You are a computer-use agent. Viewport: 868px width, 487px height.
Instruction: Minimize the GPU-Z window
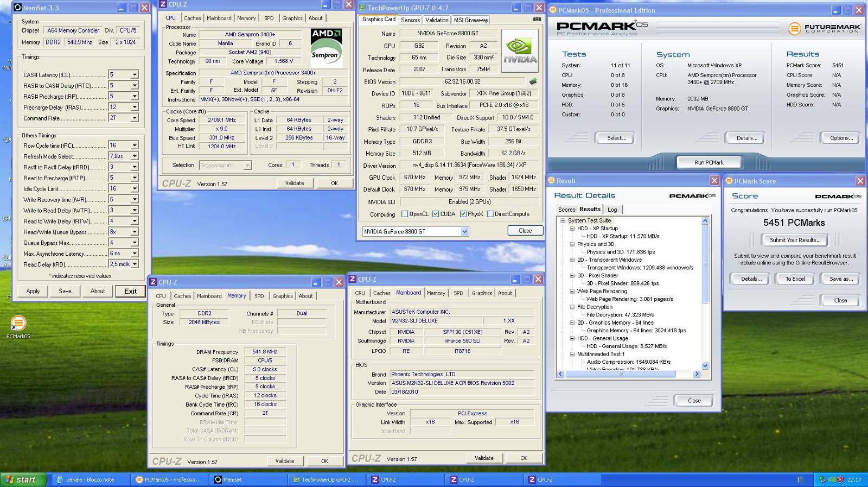pyautogui.click(x=515, y=8)
